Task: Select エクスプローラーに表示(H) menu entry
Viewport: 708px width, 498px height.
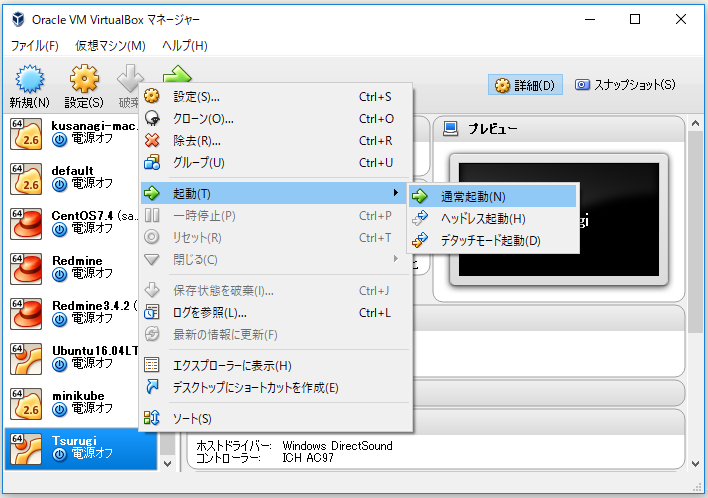Action: click(275, 365)
